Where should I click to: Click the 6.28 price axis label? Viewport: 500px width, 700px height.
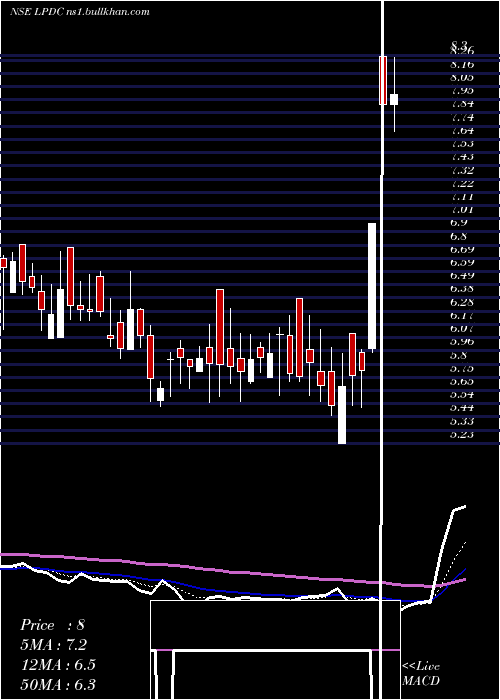click(x=462, y=302)
